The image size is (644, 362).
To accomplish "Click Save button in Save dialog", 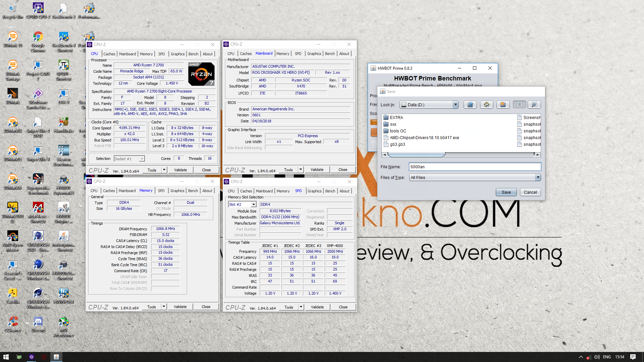I will (506, 192).
